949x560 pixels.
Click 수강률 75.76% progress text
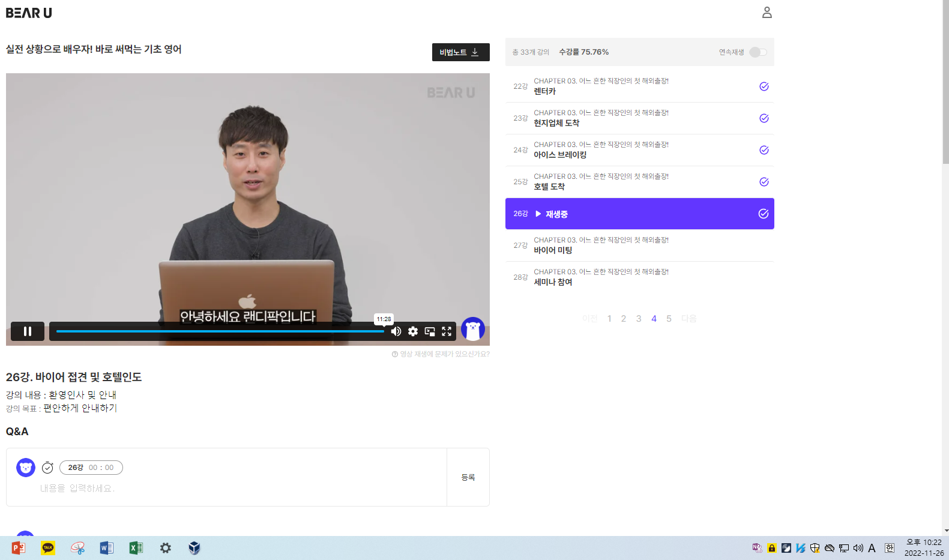coord(584,52)
